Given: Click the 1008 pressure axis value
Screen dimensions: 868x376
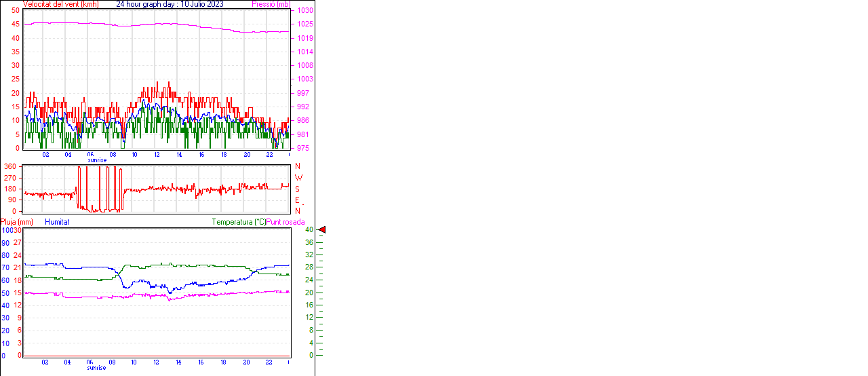Looking at the screenshot, I should pyautogui.click(x=305, y=66).
